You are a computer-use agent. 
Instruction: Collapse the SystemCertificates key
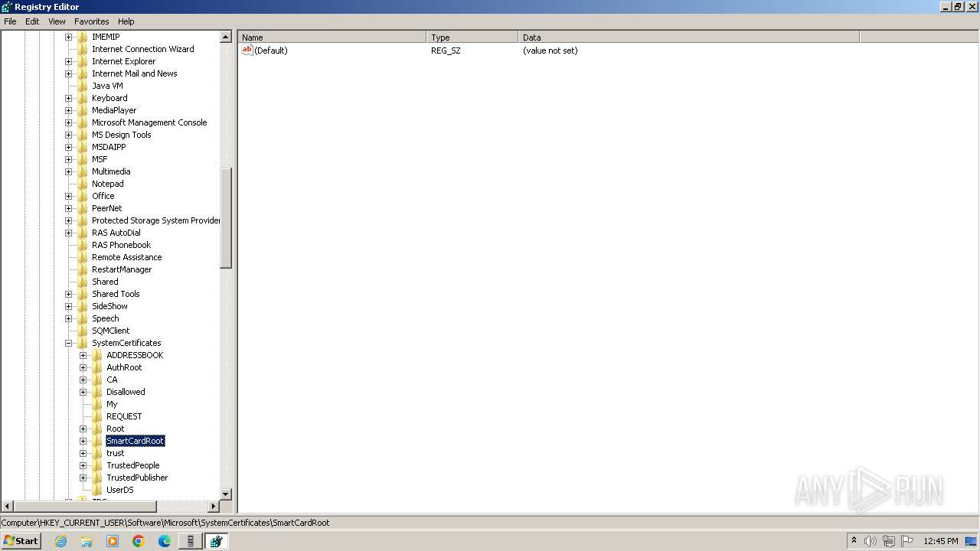coord(68,343)
